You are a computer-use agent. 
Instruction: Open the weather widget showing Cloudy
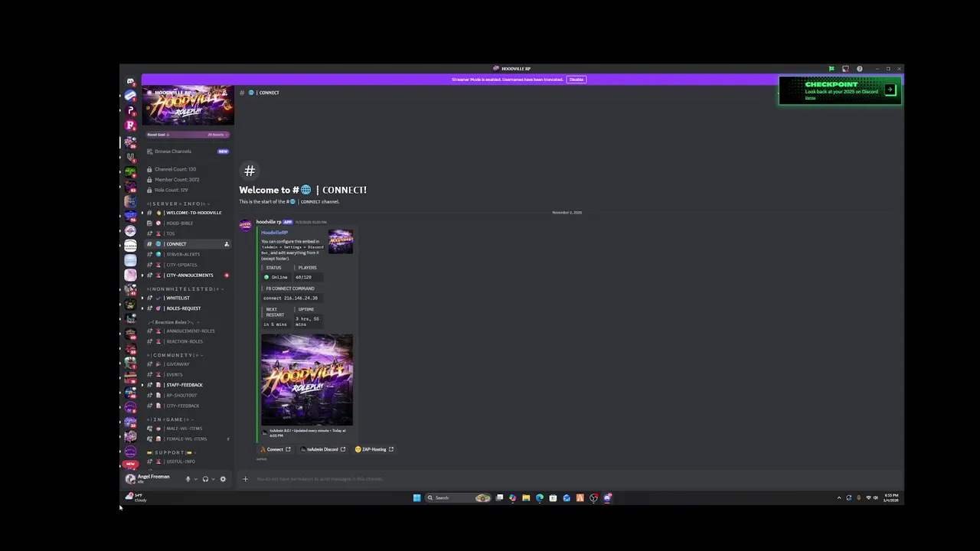[136, 497]
